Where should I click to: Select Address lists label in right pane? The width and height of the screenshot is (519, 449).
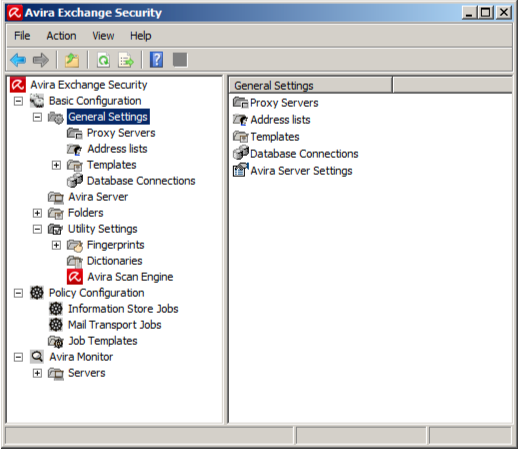[x=280, y=120]
